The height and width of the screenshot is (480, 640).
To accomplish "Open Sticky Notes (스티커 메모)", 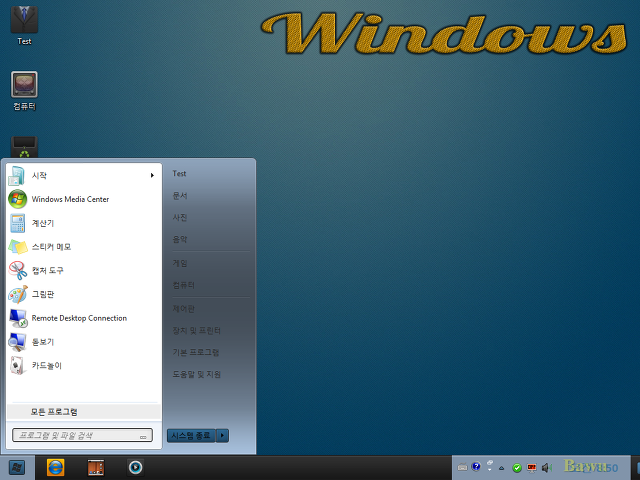I will tap(84, 247).
